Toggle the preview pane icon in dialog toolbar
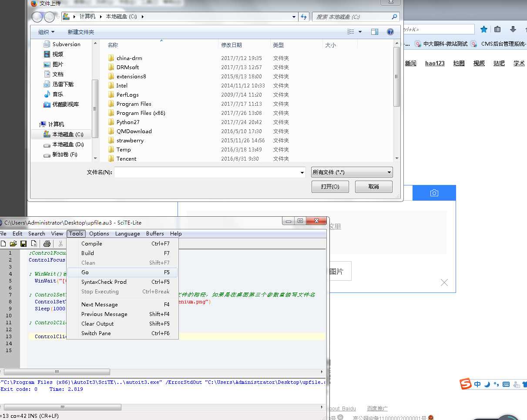The width and height of the screenshot is (527, 420). click(x=375, y=32)
